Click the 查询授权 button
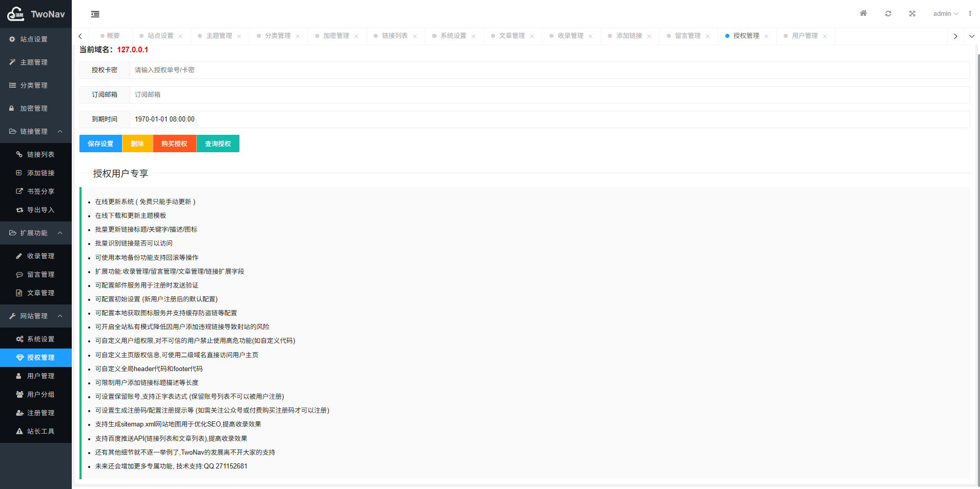 [x=218, y=144]
